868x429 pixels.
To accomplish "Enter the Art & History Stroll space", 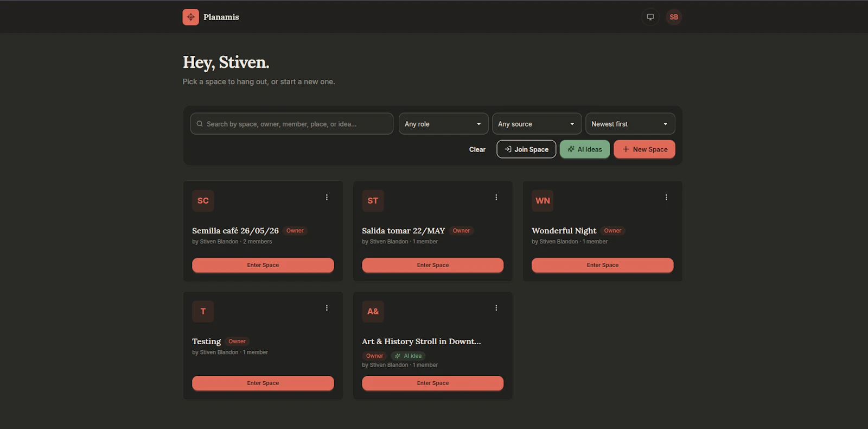I will 433,383.
